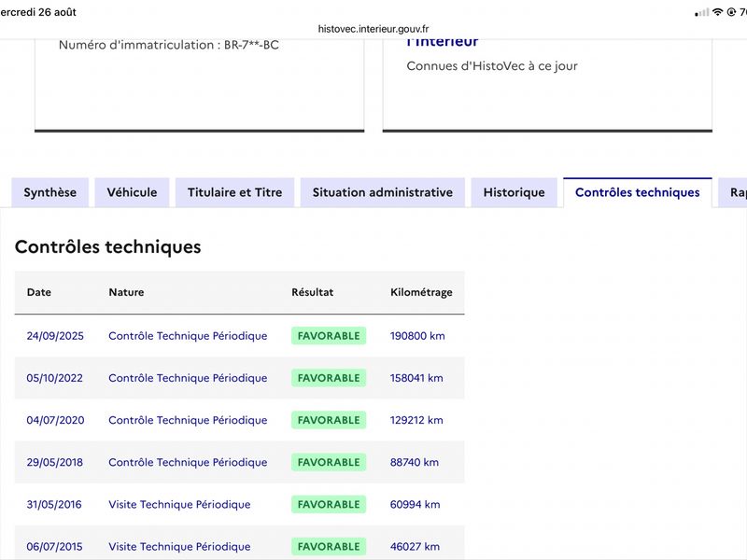Click the 46027 km mileage value
The image size is (747, 560).
pos(415,547)
